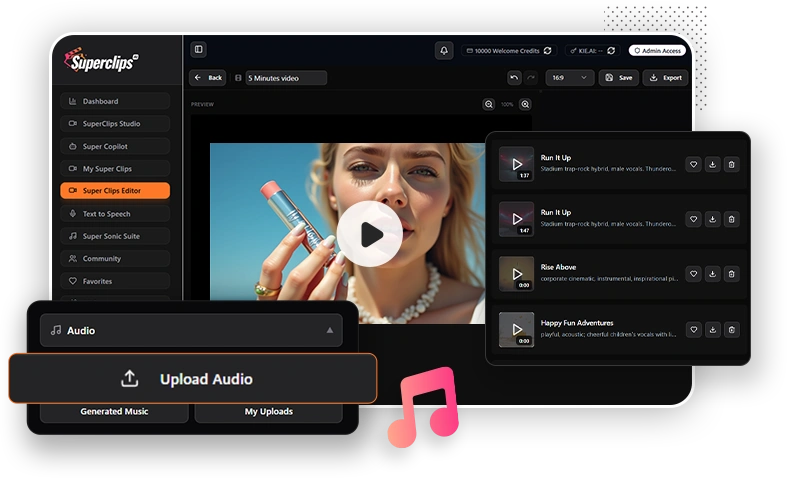Open Super Sonic Suite in the sidebar
Image resolution: width=787 pixels, height=478 pixels.
pyautogui.click(x=115, y=236)
